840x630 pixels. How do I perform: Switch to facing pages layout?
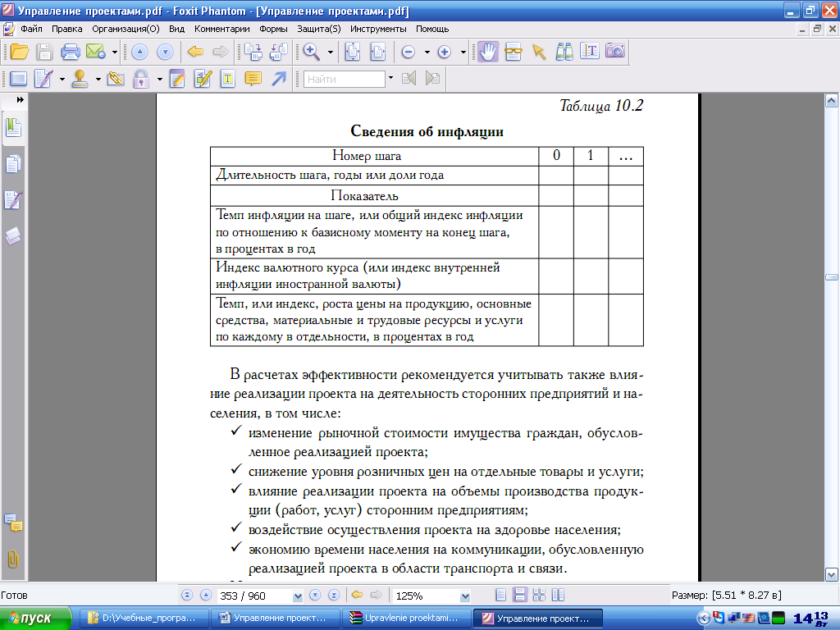(539, 596)
